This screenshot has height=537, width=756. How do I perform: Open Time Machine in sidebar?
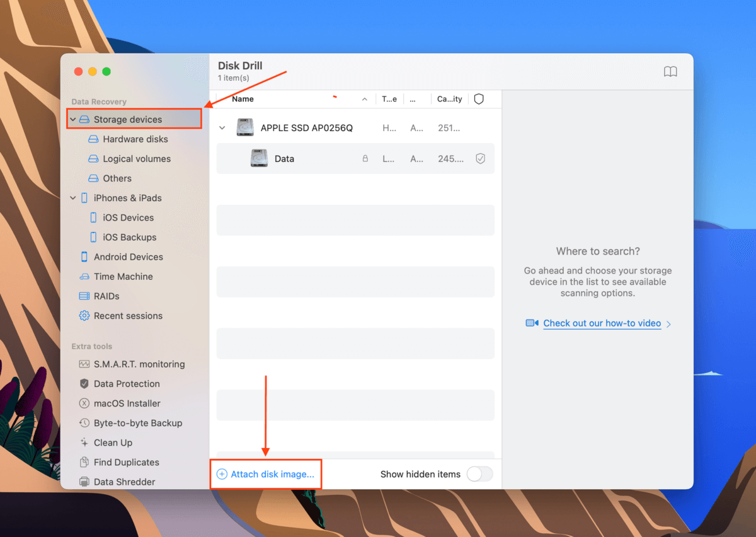123,277
